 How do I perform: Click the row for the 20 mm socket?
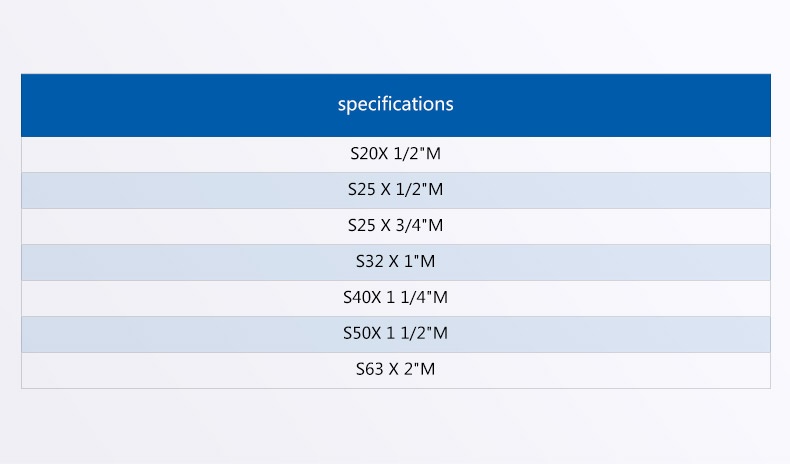click(x=396, y=154)
